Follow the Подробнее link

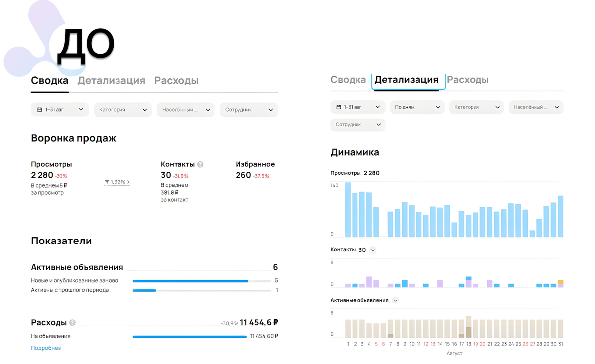click(x=46, y=348)
